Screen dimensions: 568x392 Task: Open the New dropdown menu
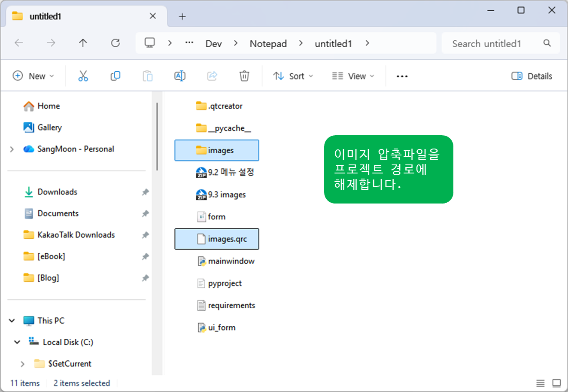33,76
